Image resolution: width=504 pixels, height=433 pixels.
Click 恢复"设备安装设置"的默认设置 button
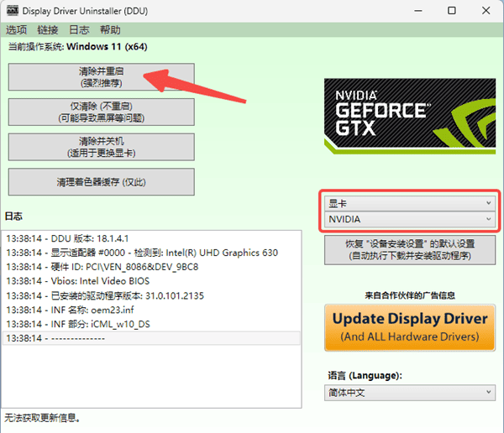[411, 249]
